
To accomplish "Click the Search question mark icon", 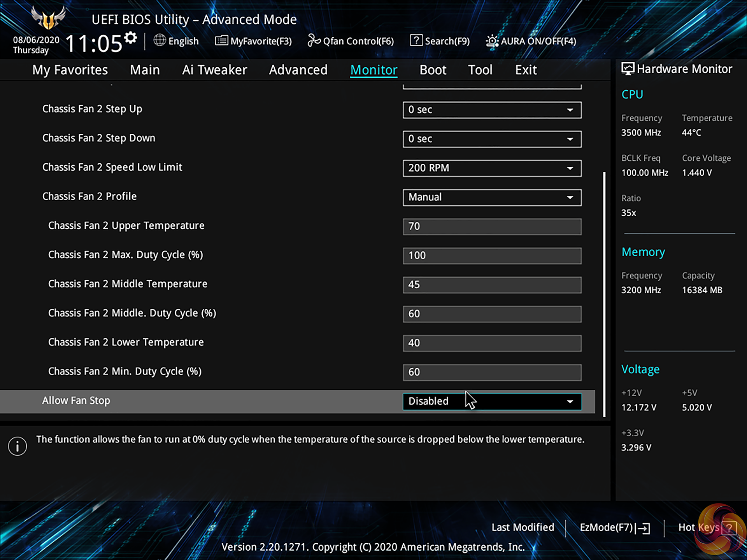I will pyautogui.click(x=416, y=40).
